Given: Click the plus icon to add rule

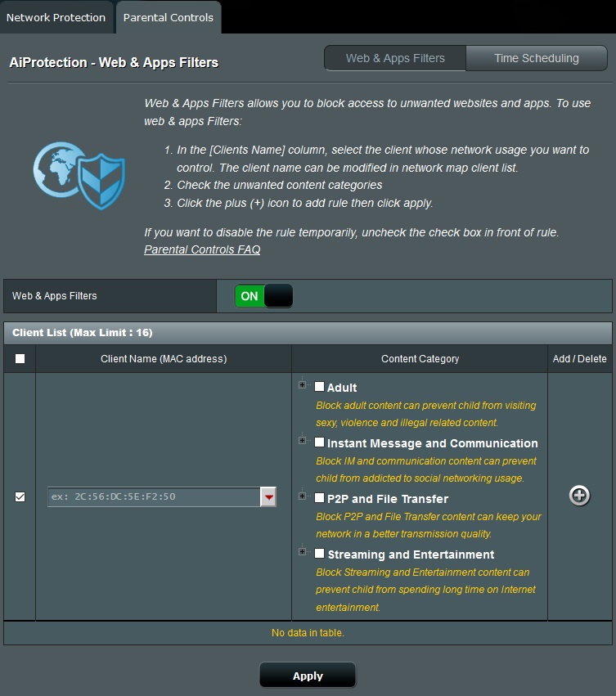Looking at the screenshot, I should point(579,496).
